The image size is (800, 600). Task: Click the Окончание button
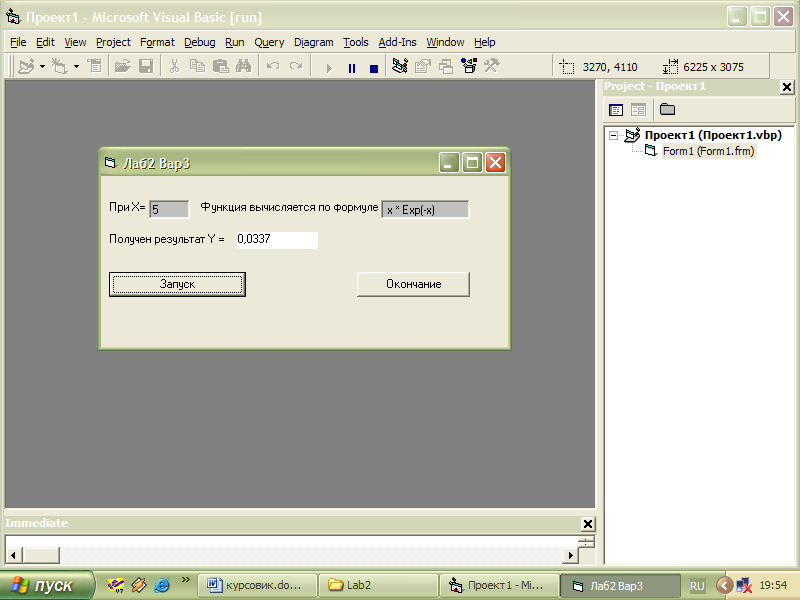pos(413,284)
